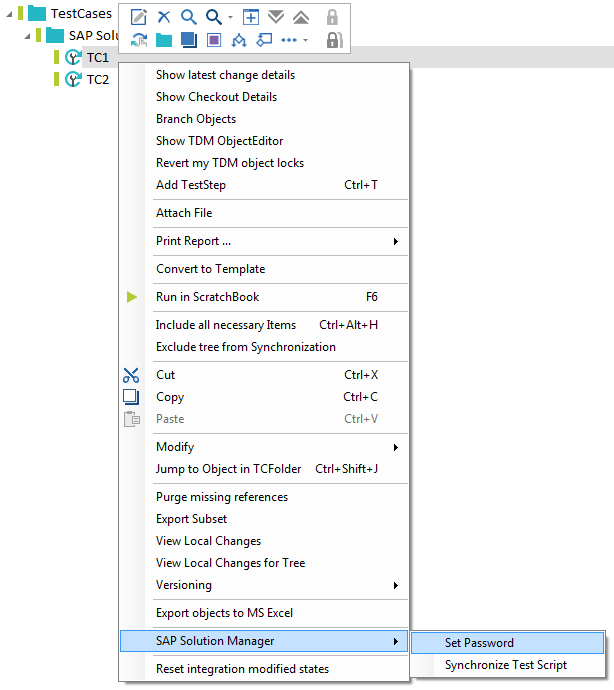Expand the Versioning submenu

pyautogui.click(x=264, y=585)
